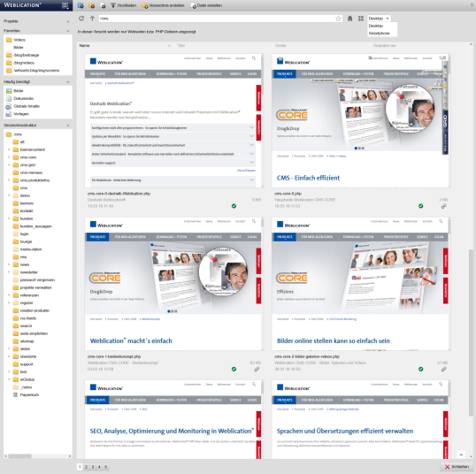This screenshot has height=474, width=476.
Task: Open search with binoculars icon
Action: tap(350, 19)
